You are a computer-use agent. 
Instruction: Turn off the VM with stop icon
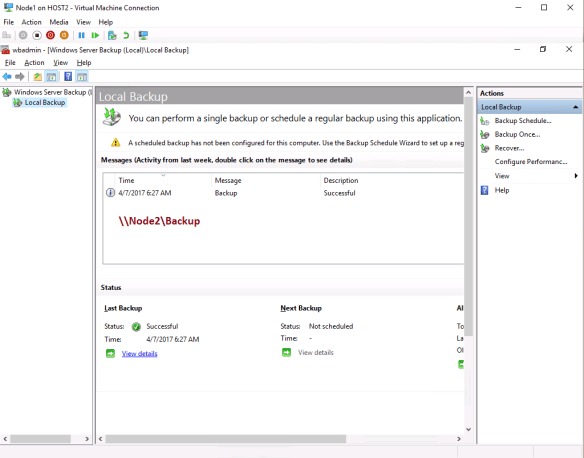click(37, 35)
